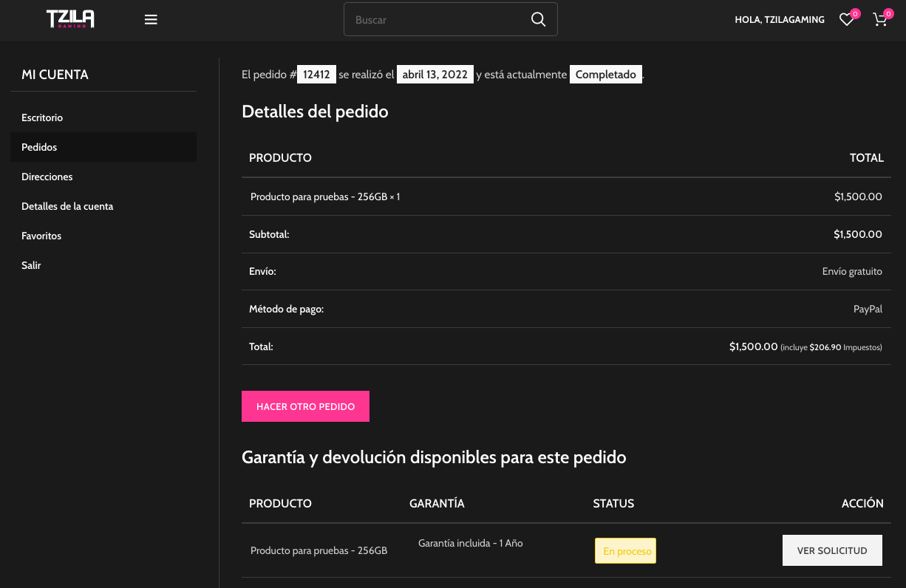The height and width of the screenshot is (588, 906).
Task: Click the En proceso status badge
Action: (x=627, y=551)
